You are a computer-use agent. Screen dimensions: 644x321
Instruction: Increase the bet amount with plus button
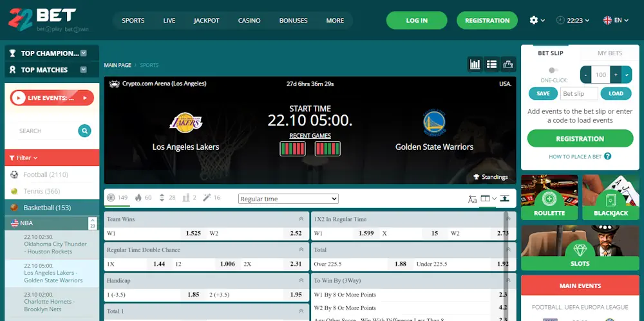(616, 75)
